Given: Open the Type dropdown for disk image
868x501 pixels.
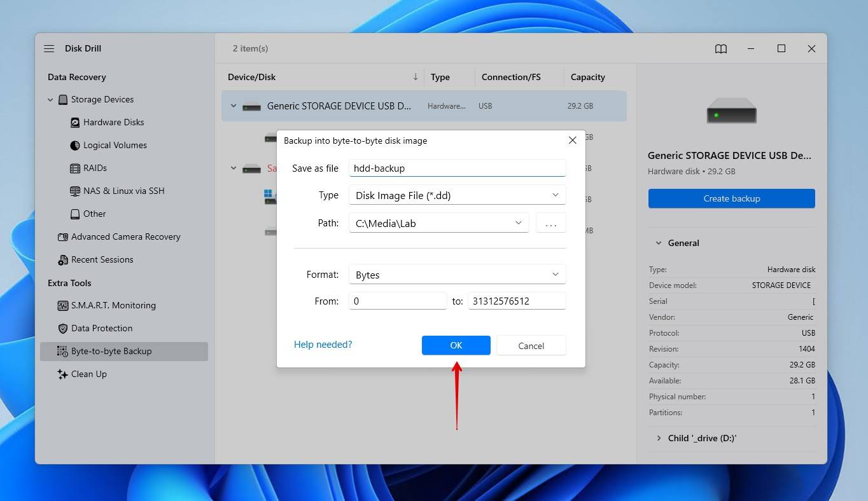Looking at the screenshot, I should click(x=457, y=195).
